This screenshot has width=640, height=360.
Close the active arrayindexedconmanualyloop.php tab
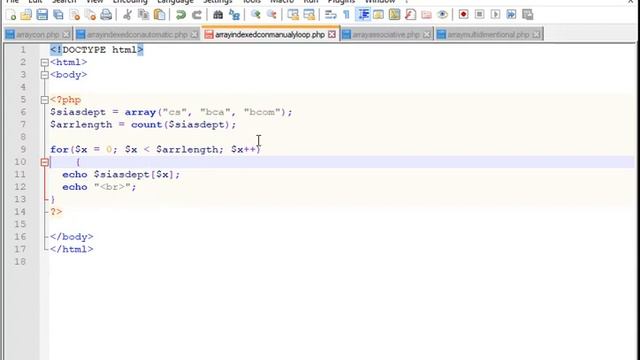tap(332, 35)
